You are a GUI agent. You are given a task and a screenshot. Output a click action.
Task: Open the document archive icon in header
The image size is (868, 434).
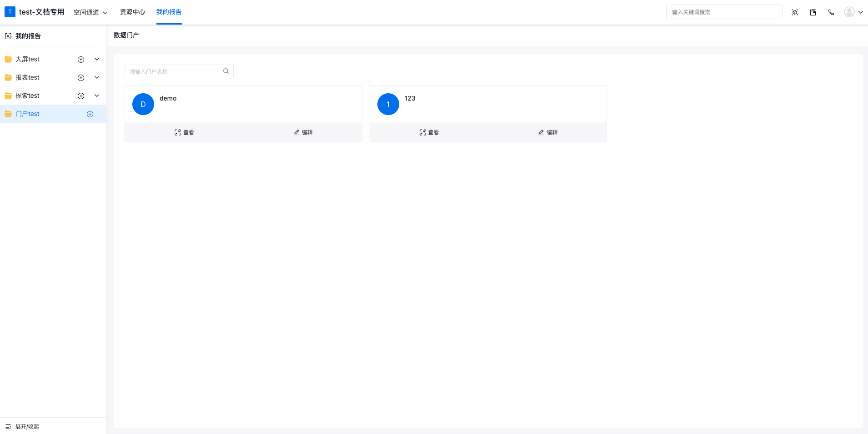[x=813, y=12]
